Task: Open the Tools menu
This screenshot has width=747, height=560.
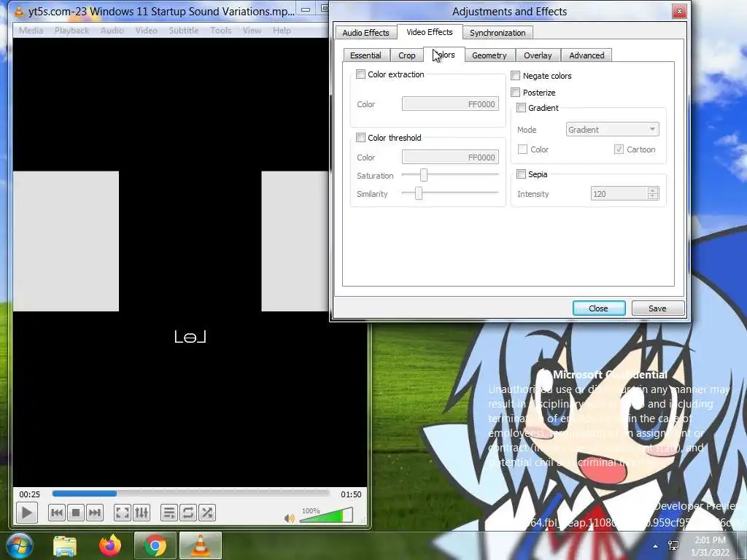Action: tap(220, 31)
